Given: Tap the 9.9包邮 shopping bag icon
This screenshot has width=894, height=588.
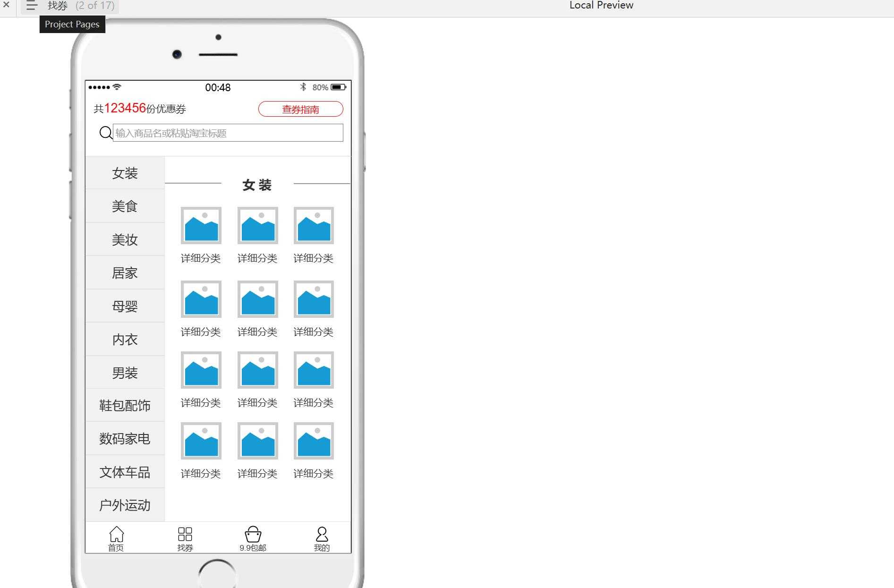Looking at the screenshot, I should pos(253,535).
